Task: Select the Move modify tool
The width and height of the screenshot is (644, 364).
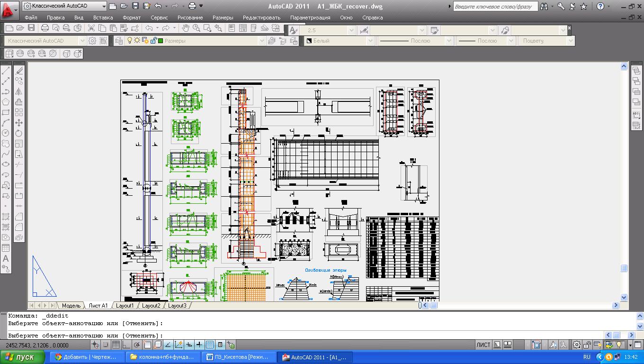Action: (19, 123)
